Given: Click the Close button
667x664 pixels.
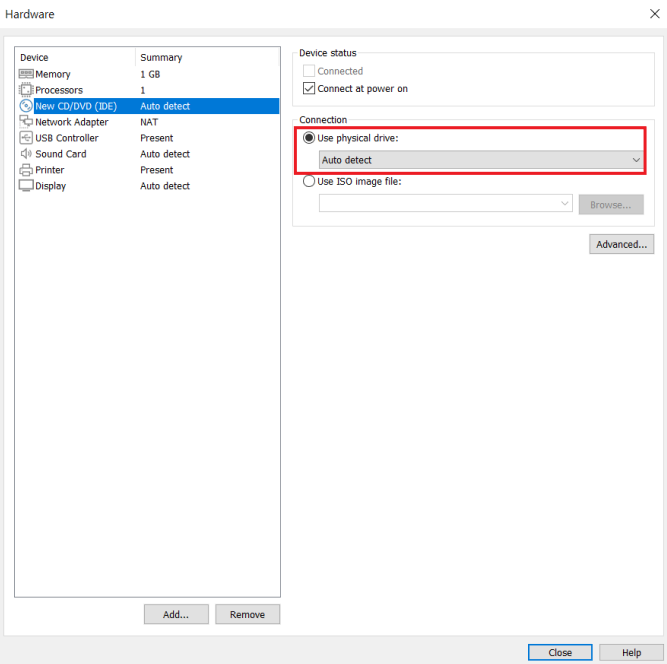Looking at the screenshot, I should point(560,652).
